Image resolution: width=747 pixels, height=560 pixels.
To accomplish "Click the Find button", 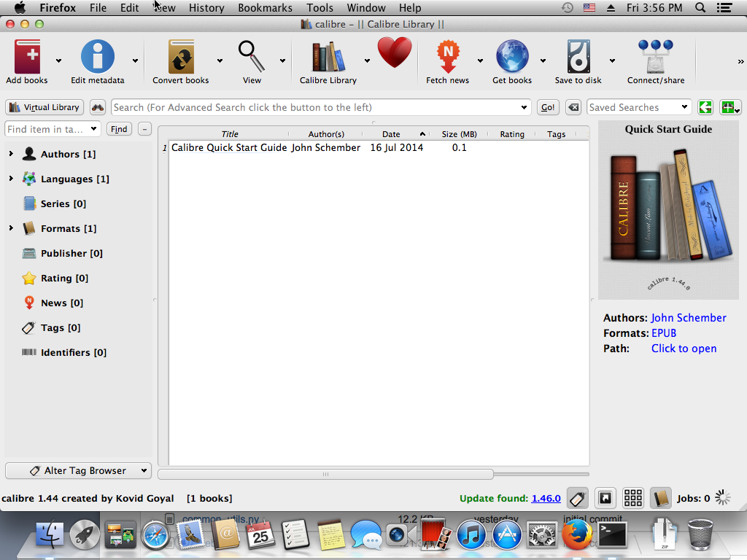I will click(x=119, y=128).
